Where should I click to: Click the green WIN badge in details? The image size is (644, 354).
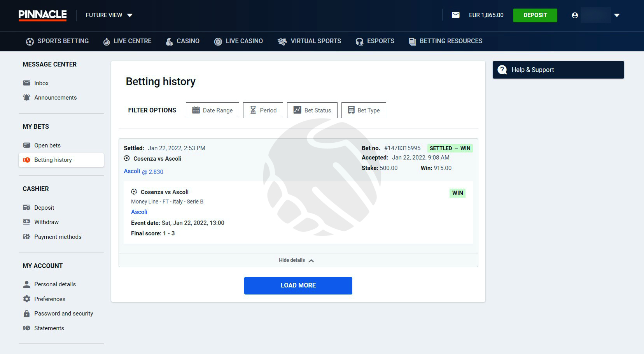click(457, 193)
